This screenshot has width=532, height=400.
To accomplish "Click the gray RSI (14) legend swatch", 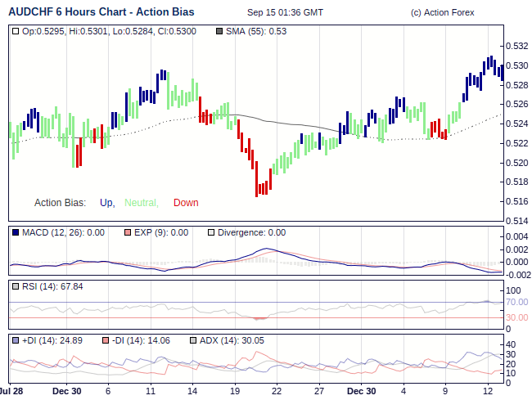I will tap(16, 286).
